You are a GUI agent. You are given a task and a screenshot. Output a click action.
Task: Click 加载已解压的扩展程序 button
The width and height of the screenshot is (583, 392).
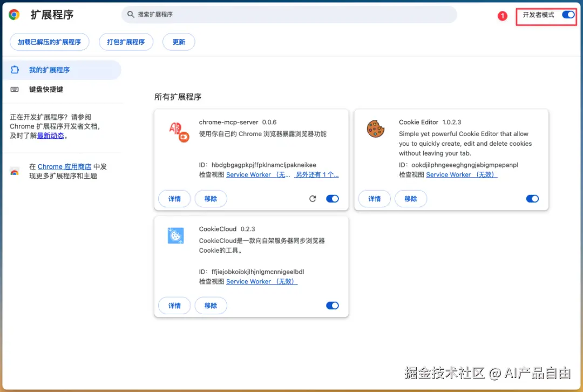coord(50,42)
